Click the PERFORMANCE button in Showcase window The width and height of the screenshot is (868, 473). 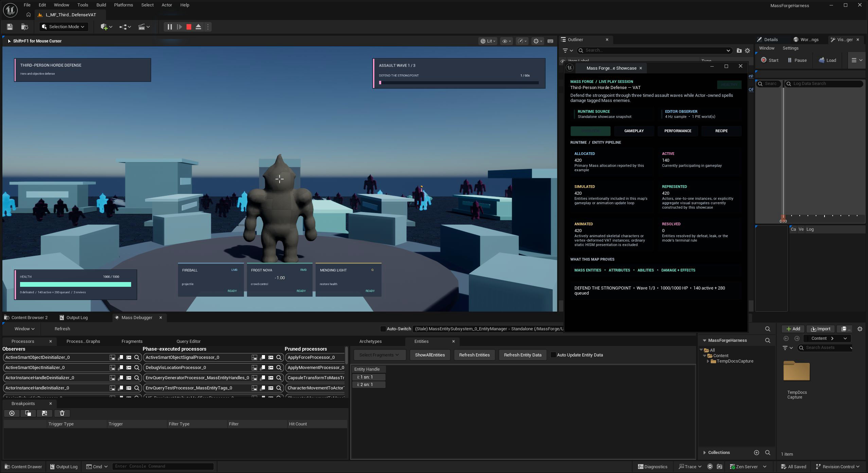(678, 131)
